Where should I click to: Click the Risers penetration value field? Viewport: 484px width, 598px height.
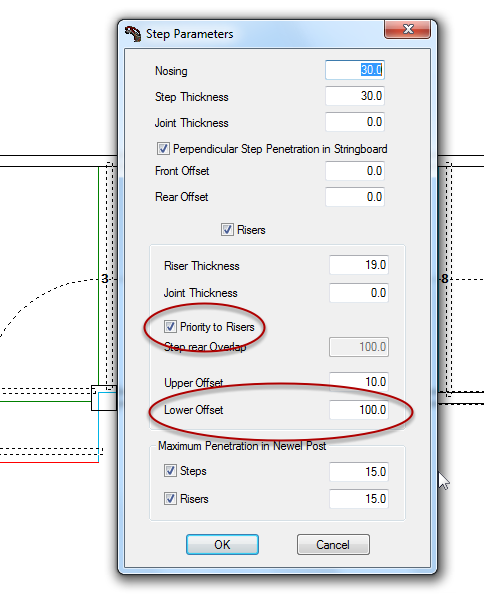[x=359, y=499]
